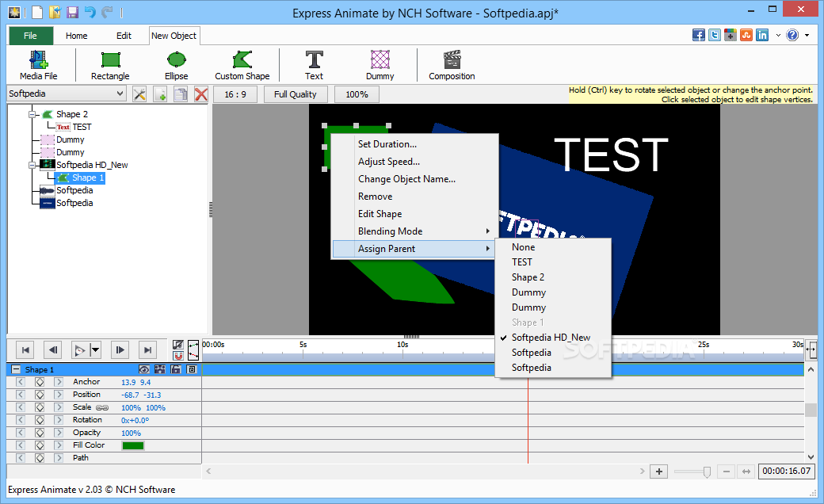The image size is (824, 504).
Task: Click the 100% zoom button
Action: coord(357,94)
